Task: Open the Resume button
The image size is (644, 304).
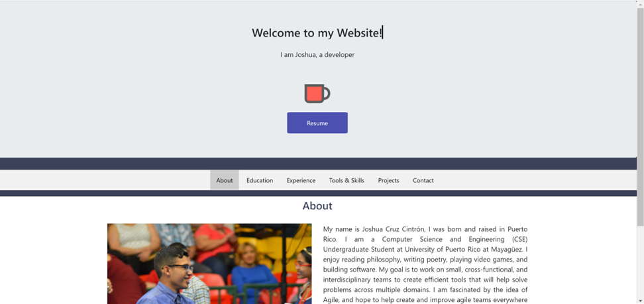Action: pyautogui.click(x=317, y=123)
